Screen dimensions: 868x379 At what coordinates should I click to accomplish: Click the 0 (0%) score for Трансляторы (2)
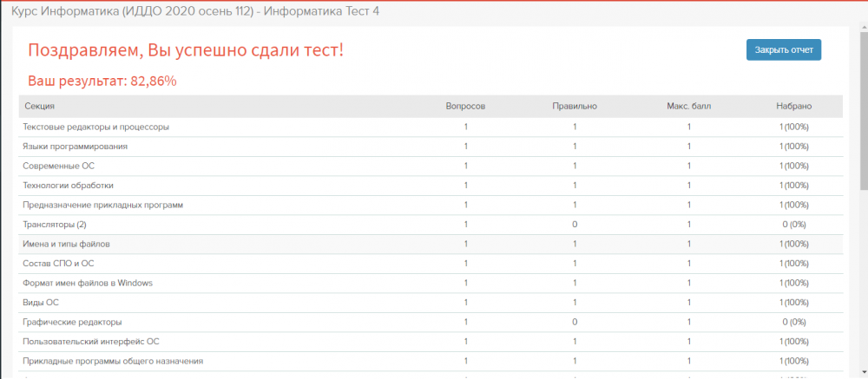tap(794, 225)
